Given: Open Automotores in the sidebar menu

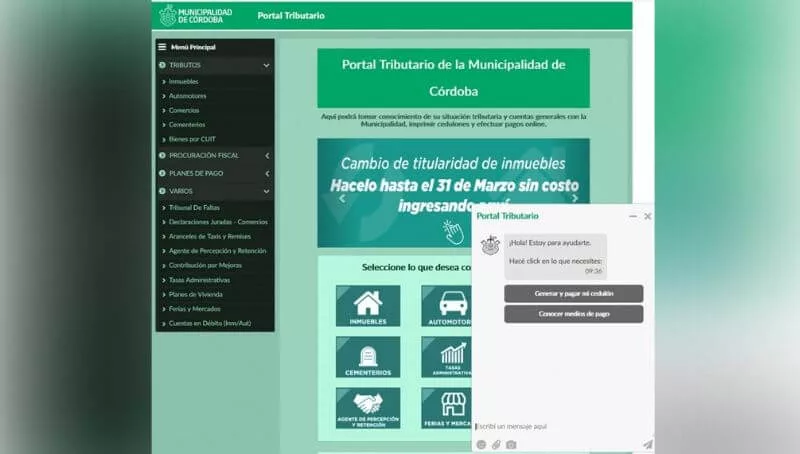Looking at the screenshot, I should tap(187, 96).
